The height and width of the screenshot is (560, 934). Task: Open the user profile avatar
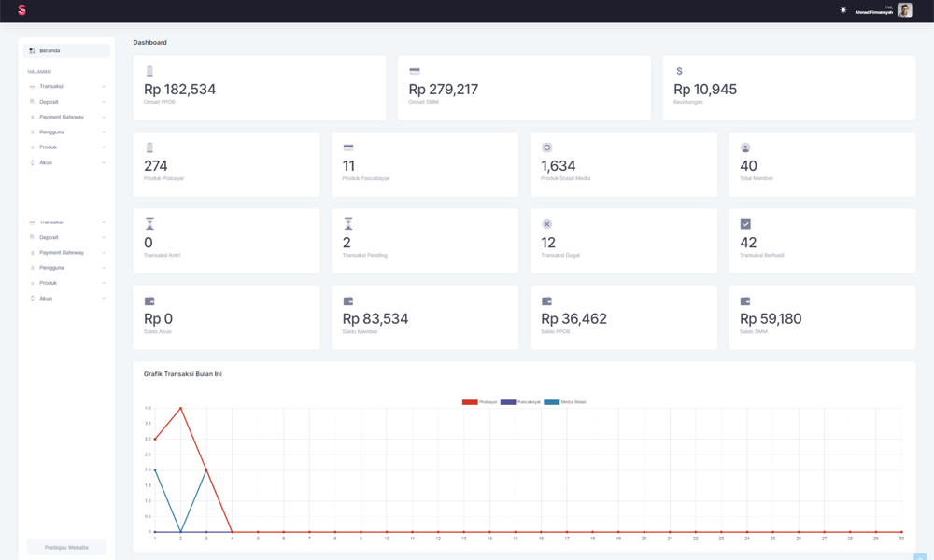pyautogui.click(x=904, y=10)
